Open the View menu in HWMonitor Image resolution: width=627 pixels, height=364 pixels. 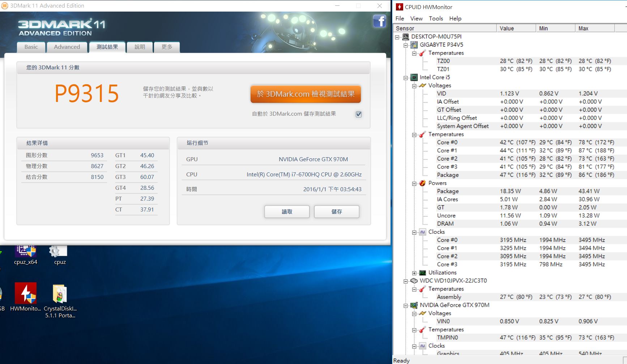tap(416, 18)
